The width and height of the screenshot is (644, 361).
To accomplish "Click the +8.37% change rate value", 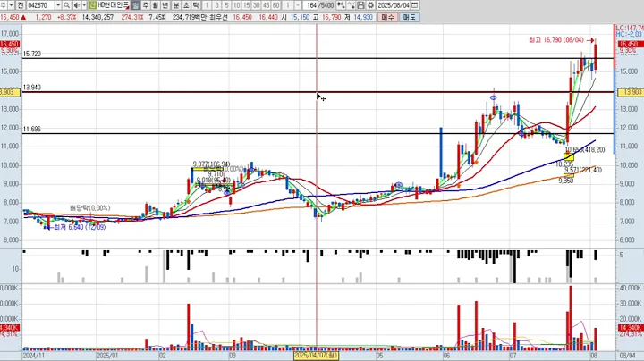I will (66, 17).
